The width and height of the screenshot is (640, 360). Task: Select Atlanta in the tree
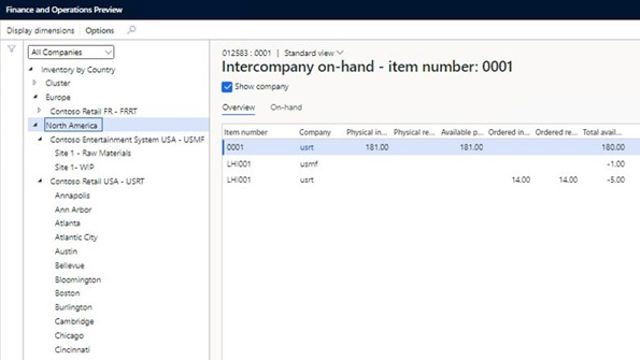(x=67, y=223)
